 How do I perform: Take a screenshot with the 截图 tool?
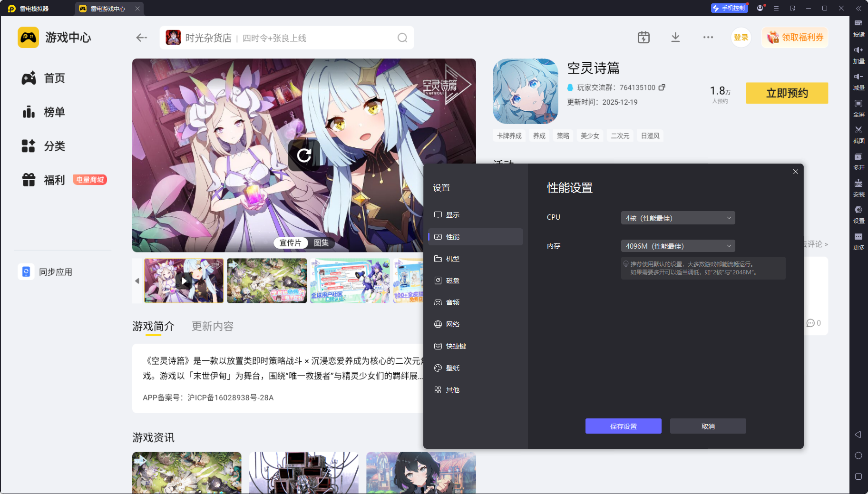pos(858,135)
